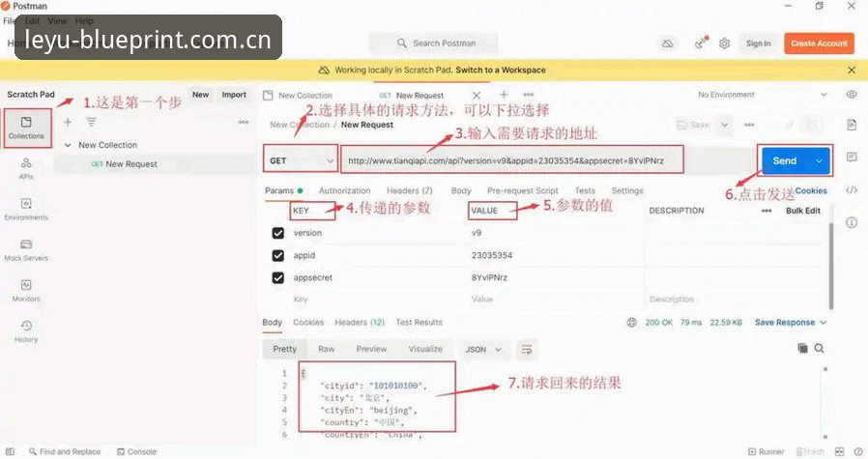
Task: Click the New button in Scratch Pad
Action: (200, 95)
